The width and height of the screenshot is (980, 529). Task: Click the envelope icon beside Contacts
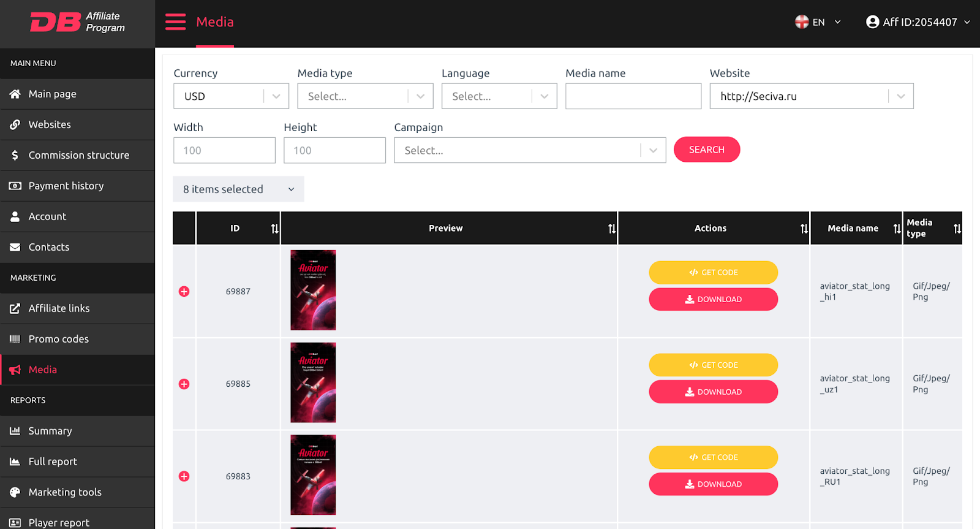[x=15, y=247]
